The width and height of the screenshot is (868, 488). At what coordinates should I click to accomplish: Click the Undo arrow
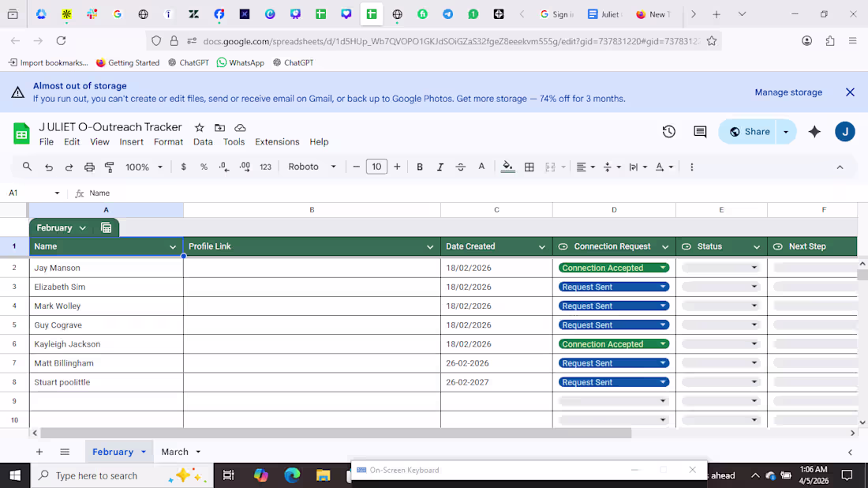(49, 167)
